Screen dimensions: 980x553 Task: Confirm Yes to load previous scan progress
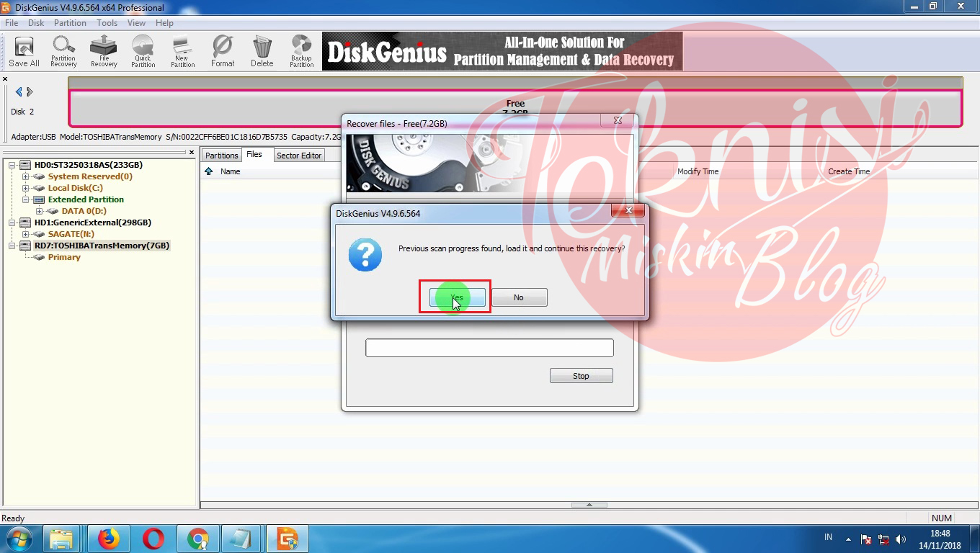[457, 297]
